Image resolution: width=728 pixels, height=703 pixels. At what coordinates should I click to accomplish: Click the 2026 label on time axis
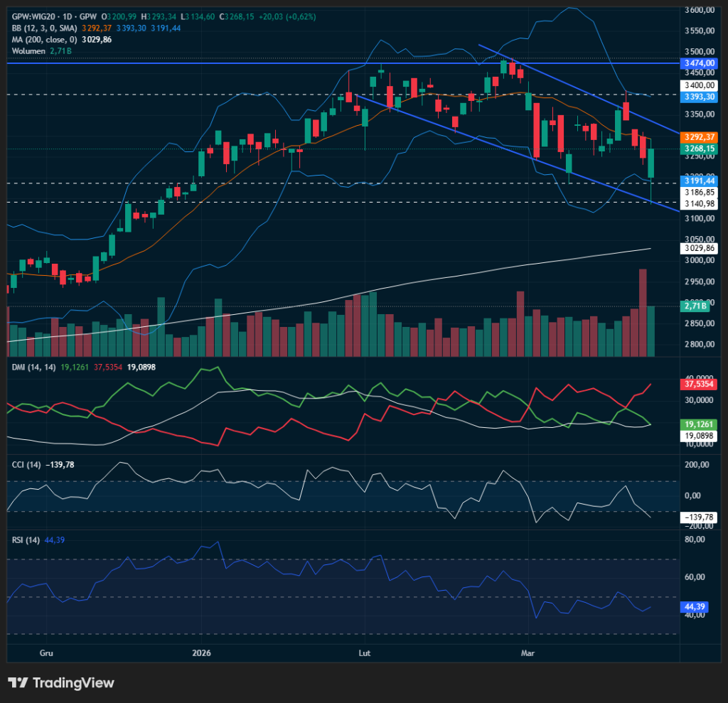pyautogui.click(x=202, y=653)
